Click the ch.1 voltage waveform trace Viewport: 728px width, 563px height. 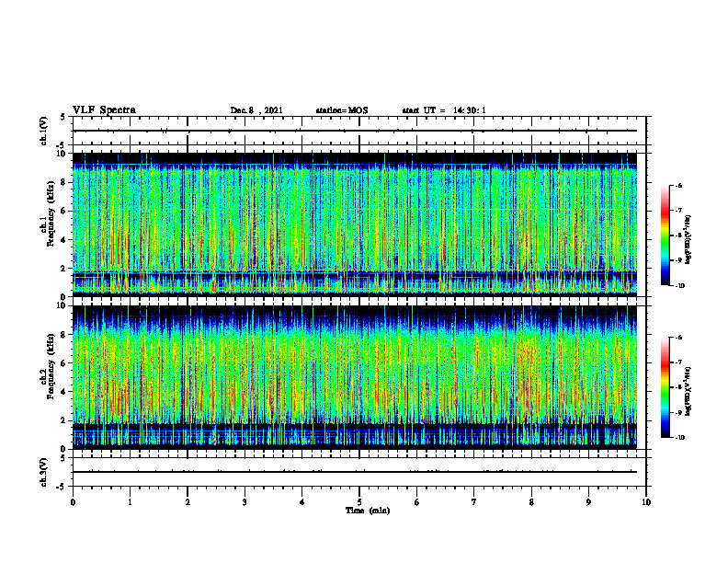click(355, 131)
